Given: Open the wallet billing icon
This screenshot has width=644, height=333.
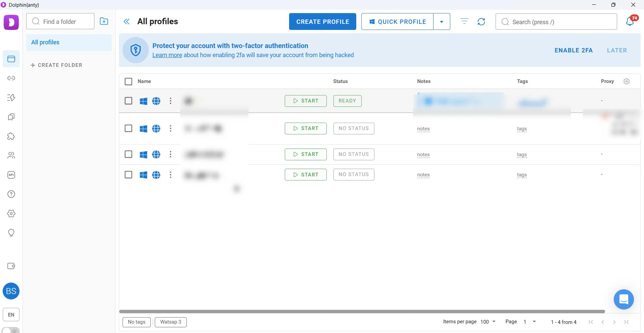Looking at the screenshot, I should coord(11,266).
